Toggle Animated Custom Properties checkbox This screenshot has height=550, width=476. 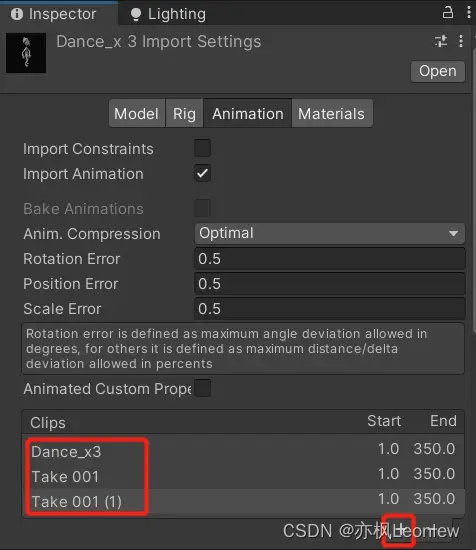coord(202,388)
